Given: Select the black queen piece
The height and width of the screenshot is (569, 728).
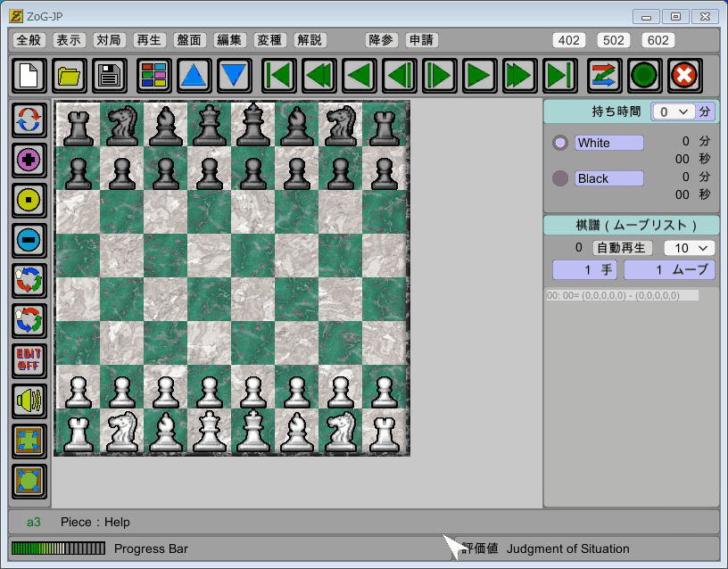Looking at the screenshot, I should coord(210,125).
